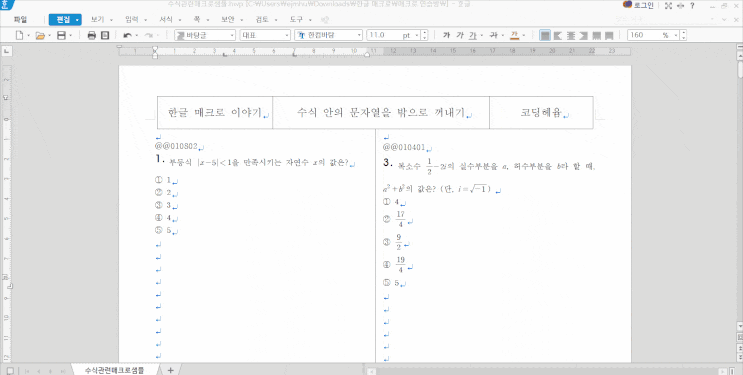Toggle bold text (가)
Viewport: 743px width, 375px height.
pos(446,35)
